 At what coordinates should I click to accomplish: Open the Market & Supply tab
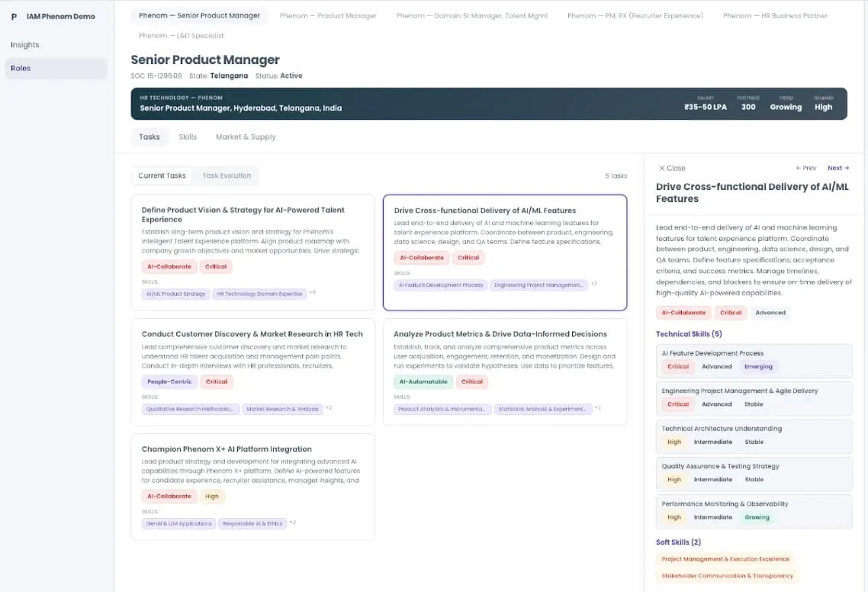(246, 137)
